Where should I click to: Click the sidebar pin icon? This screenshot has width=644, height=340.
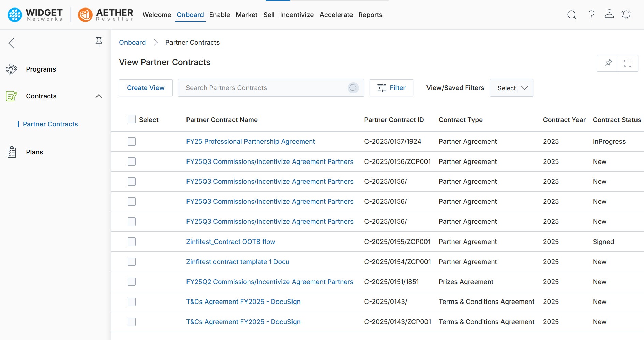(x=99, y=42)
